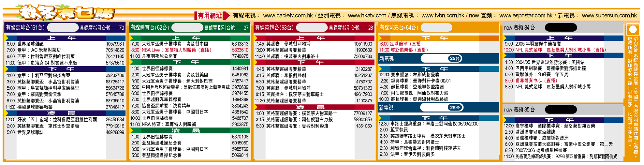Click the 25台 channel badge
644x165 pixels.
(454, 58)
